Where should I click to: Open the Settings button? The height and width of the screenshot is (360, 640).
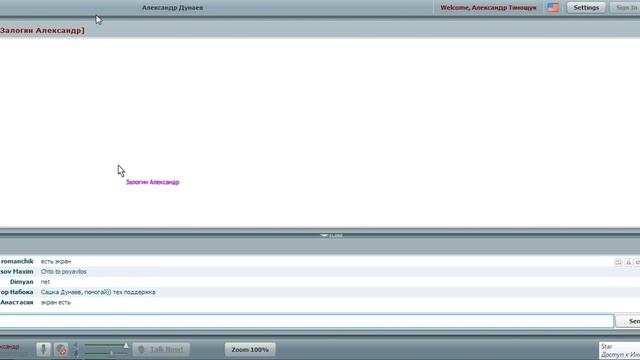coord(586,7)
